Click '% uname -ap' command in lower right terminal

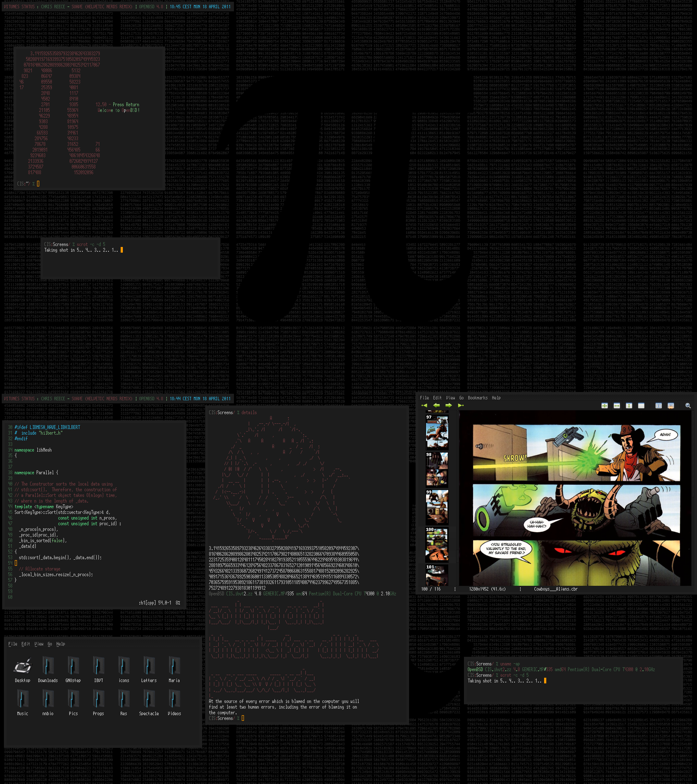point(508,664)
